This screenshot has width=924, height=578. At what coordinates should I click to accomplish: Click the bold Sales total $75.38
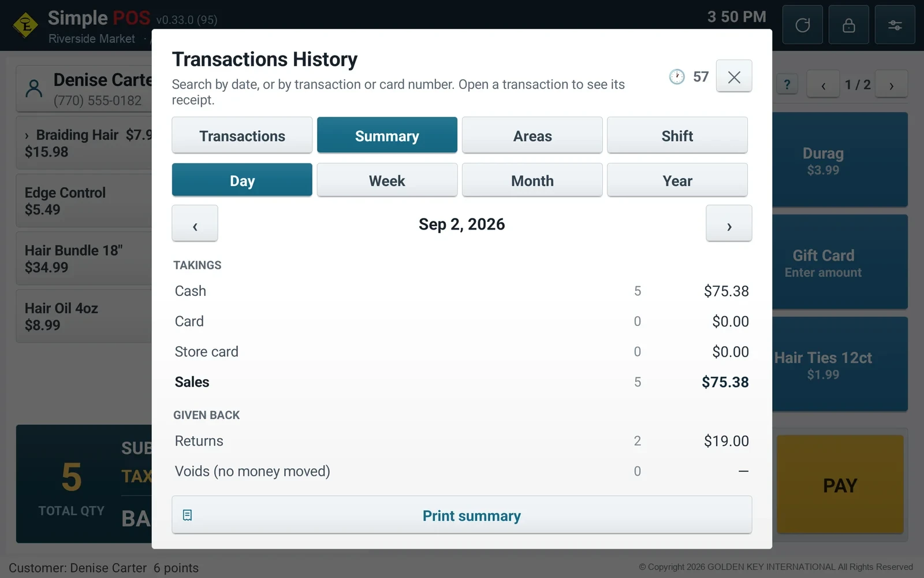(725, 382)
